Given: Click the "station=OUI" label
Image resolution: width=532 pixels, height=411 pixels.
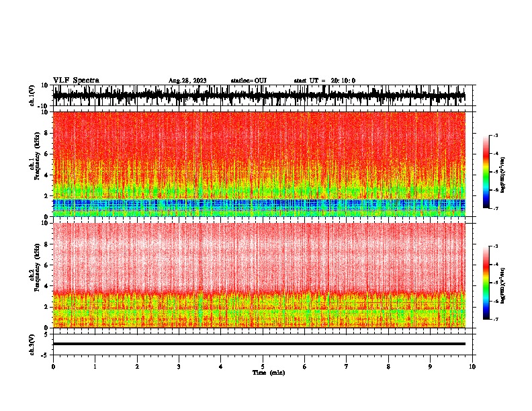Looking at the screenshot, I should pos(249,81).
